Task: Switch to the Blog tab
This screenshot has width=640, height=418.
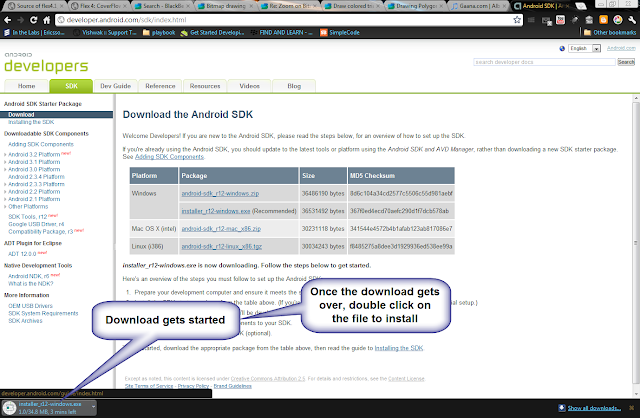Action: [294, 86]
